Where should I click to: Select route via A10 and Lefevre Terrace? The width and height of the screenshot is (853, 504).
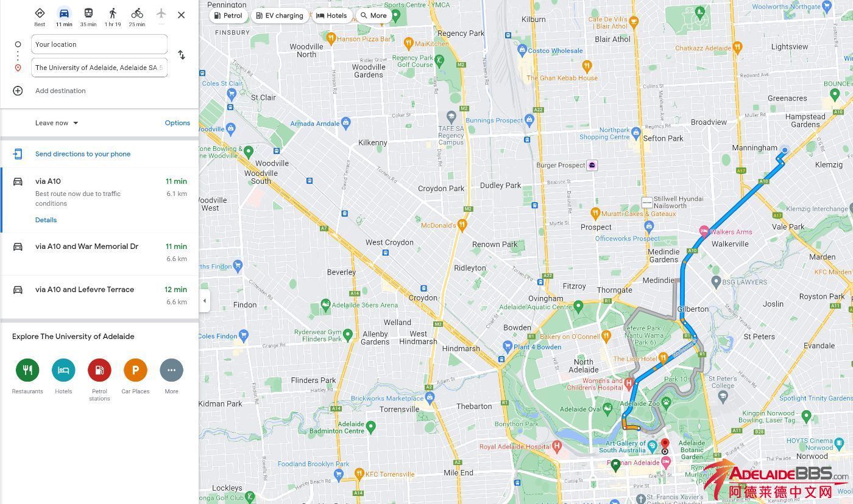(99, 296)
